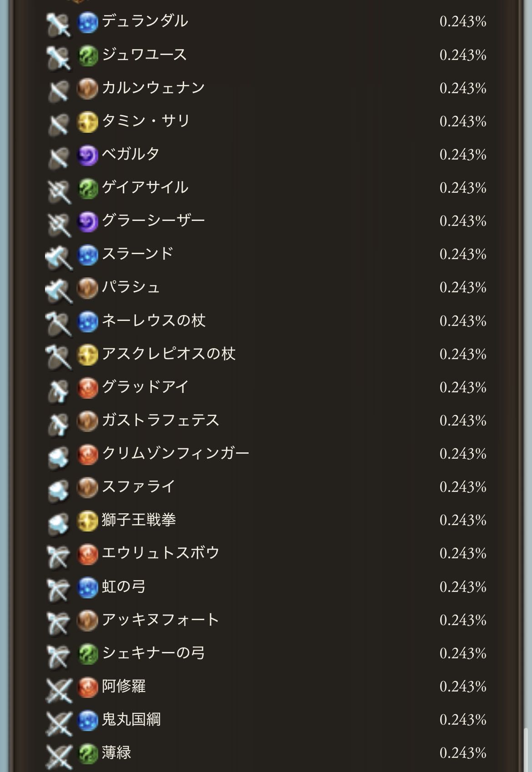Click the scrollbar thumb at the right edge
Screen dimensions: 532x772
(x=526, y=750)
